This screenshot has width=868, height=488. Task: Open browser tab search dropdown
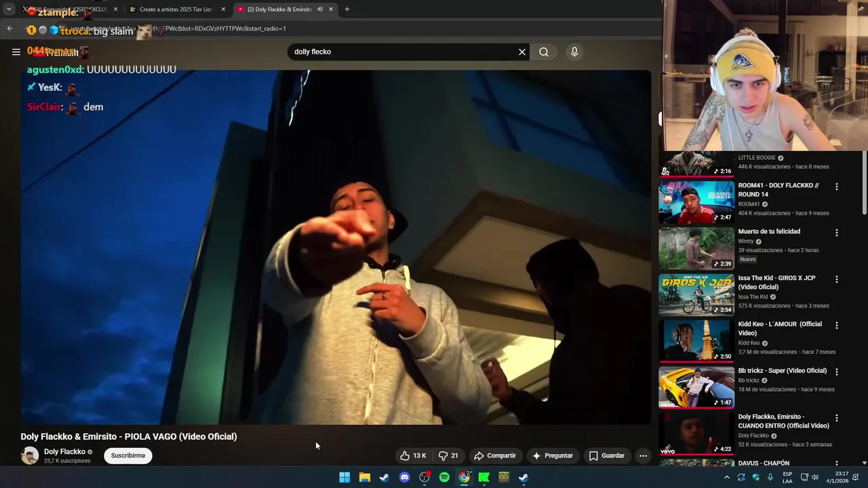point(9,9)
